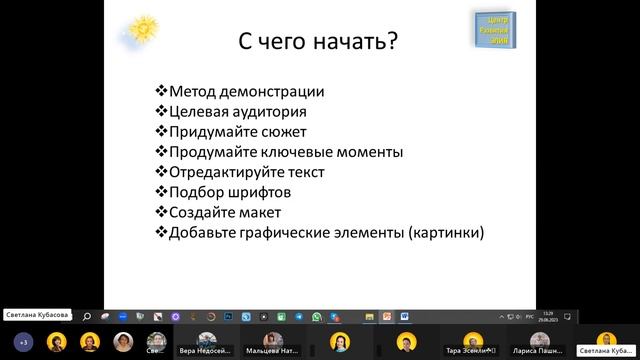Open volume icon in system tray

(x=518, y=317)
